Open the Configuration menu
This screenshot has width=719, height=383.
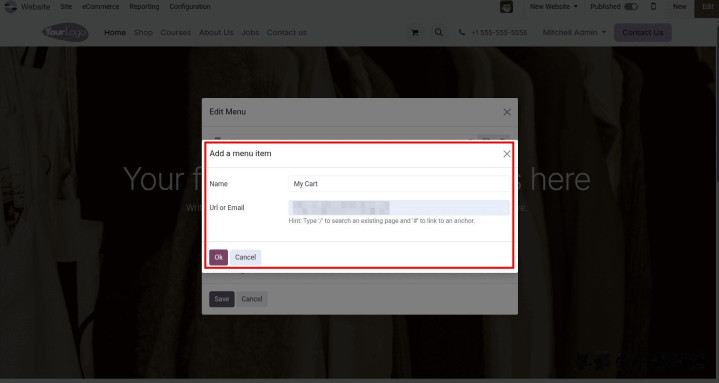coord(190,7)
